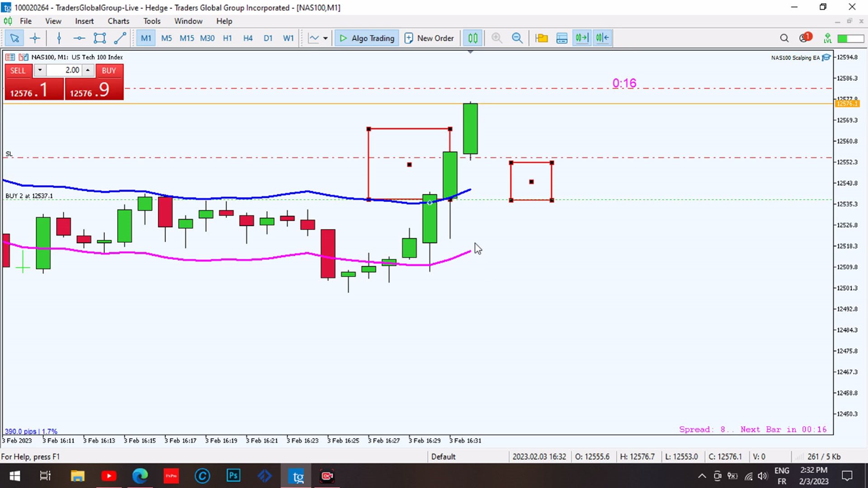This screenshot has width=868, height=488.
Task: Click the connection status bar indicator
Action: [850, 38]
